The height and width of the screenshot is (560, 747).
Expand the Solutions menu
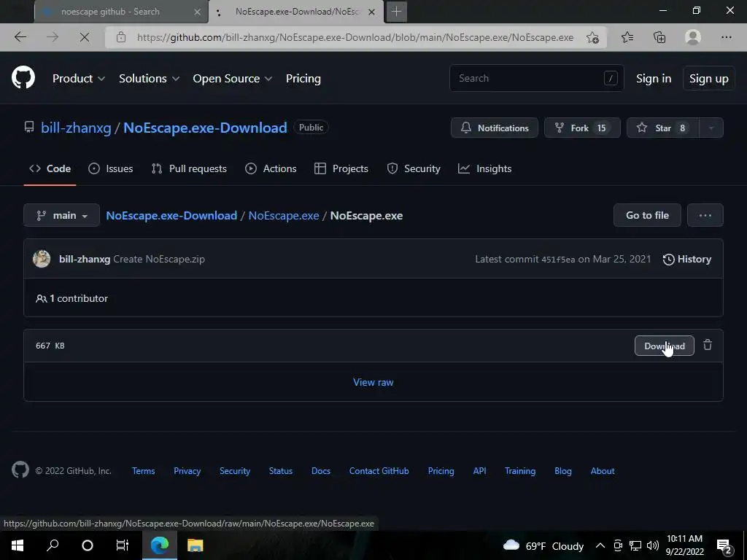pyautogui.click(x=149, y=79)
